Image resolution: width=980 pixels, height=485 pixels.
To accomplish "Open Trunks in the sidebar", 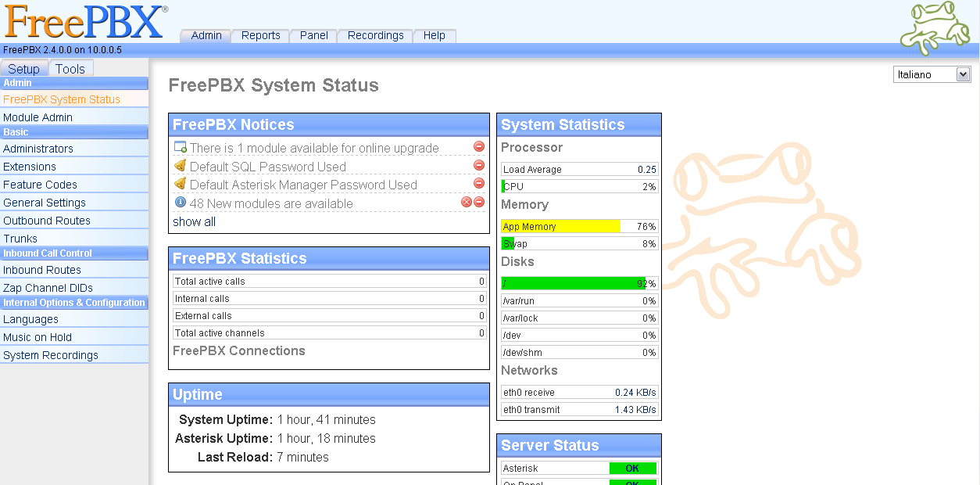I will (74, 239).
